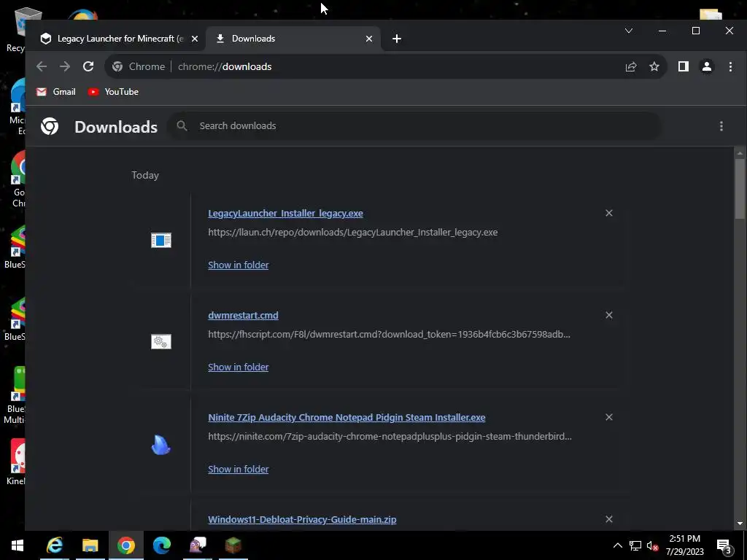Screen dimensions: 747x560
Task: Reload the downloads page
Action: [88, 66]
